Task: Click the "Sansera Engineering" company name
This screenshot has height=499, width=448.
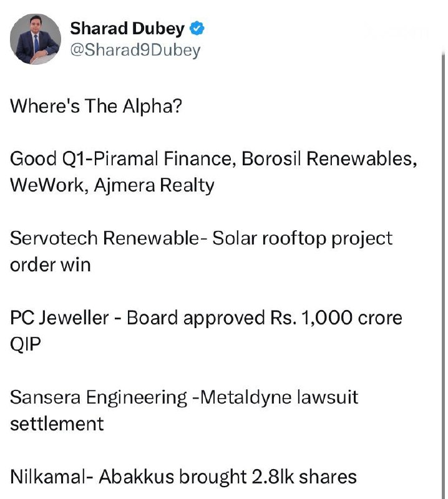Action: 99,398
